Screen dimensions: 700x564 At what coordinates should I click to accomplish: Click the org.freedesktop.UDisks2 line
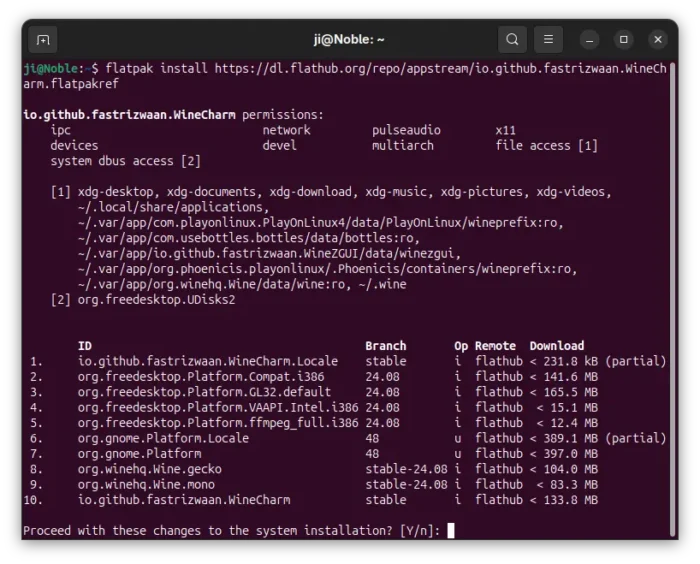point(156,300)
